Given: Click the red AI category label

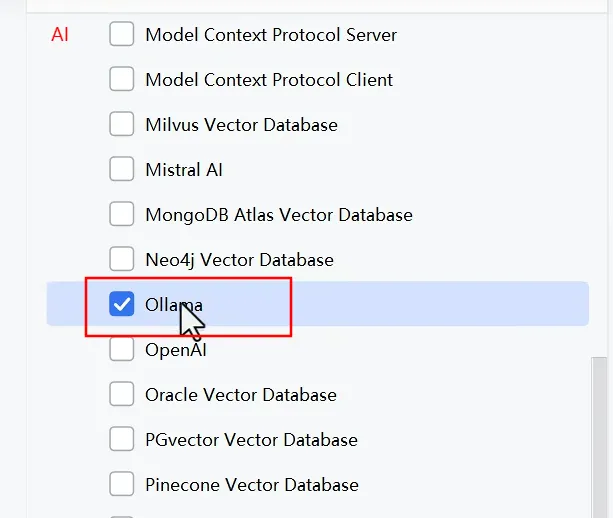Looking at the screenshot, I should pyautogui.click(x=60, y=35).
